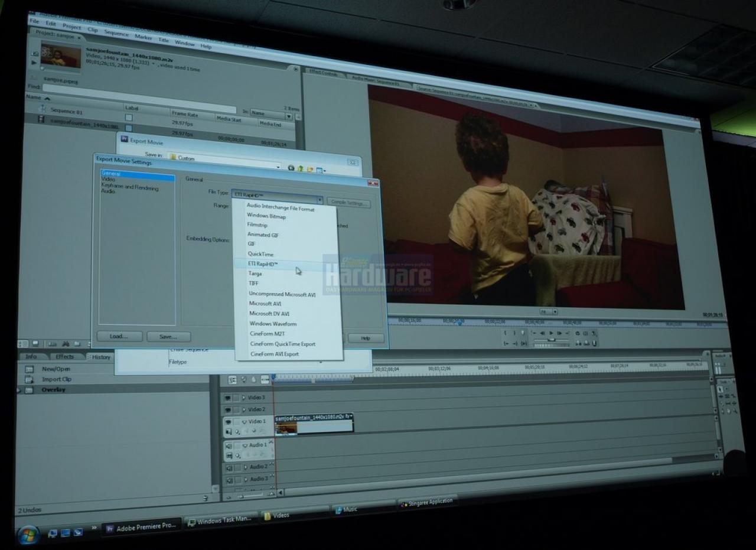Choose CineForm AVI Export from list
This screenshot has height=550, width=756.
point(275,354)
